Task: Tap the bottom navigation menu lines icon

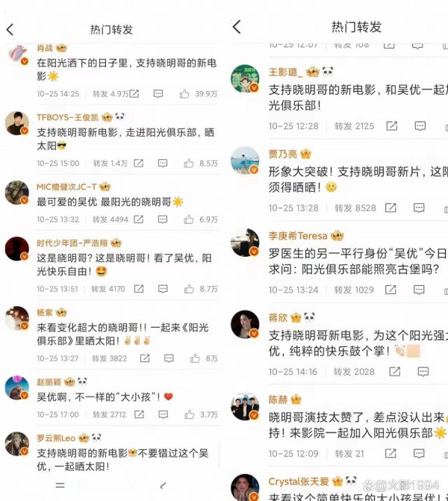Action: (60, 485)
